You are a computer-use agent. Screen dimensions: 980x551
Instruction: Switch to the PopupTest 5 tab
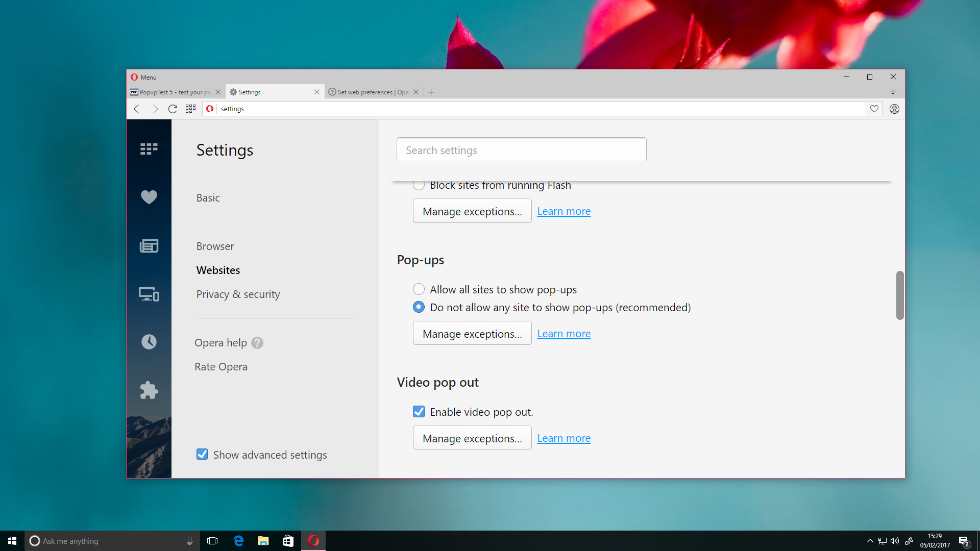tap(171, 92)
